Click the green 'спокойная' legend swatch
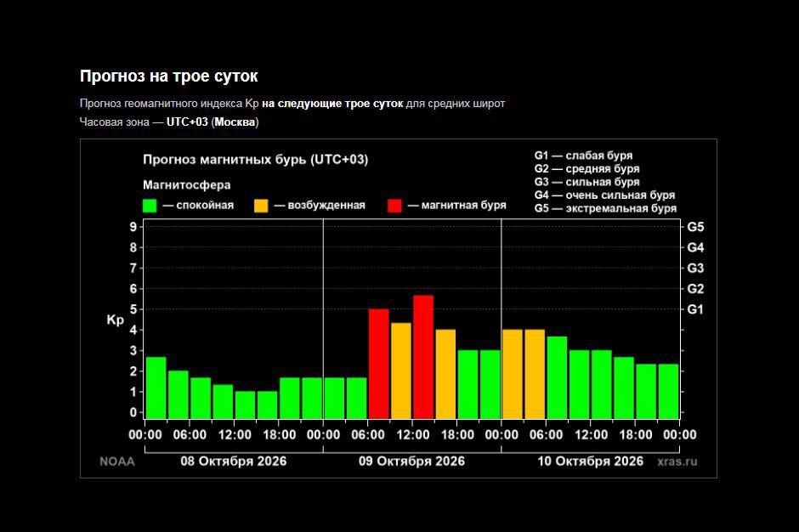 point(150,206)
